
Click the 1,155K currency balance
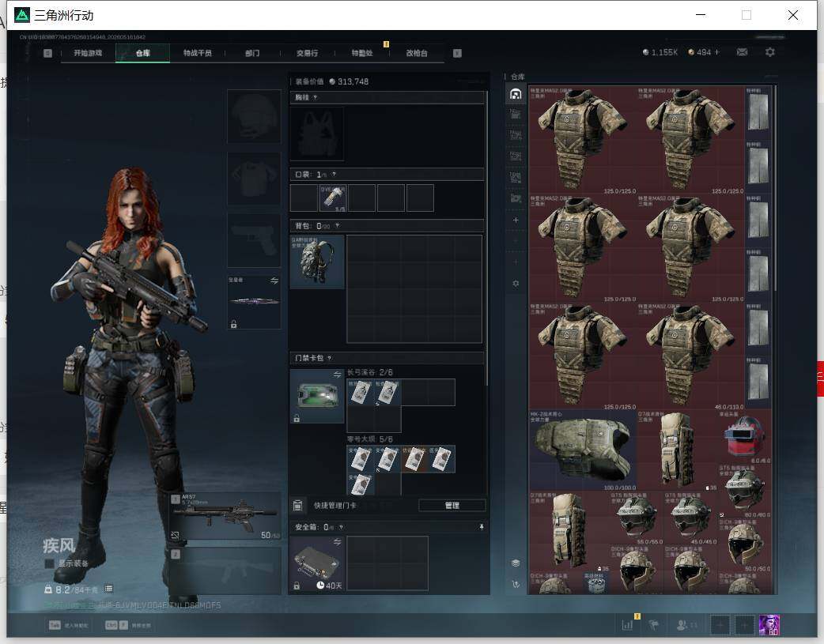(660, 52)
